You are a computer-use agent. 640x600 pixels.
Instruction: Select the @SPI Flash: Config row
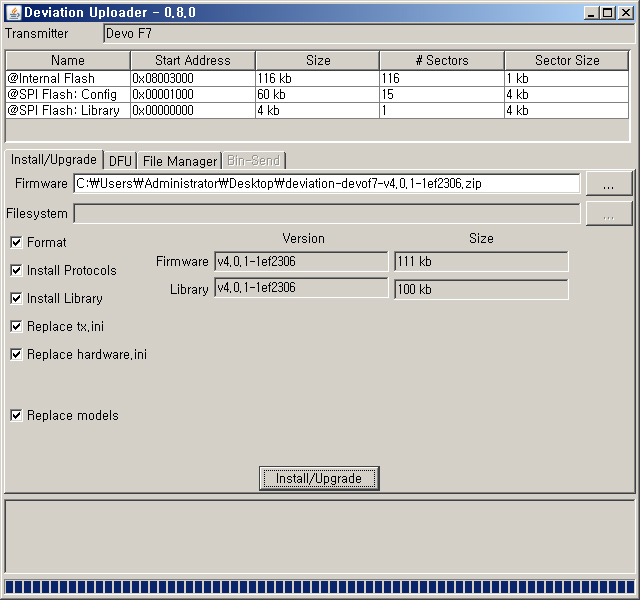(x=317, y=94)
